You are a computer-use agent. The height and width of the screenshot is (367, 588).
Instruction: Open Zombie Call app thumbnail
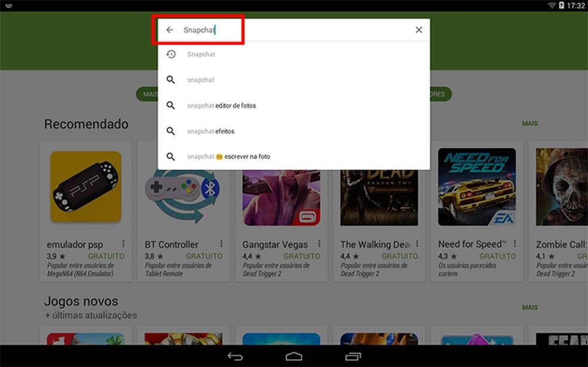(x=562, y=187)
